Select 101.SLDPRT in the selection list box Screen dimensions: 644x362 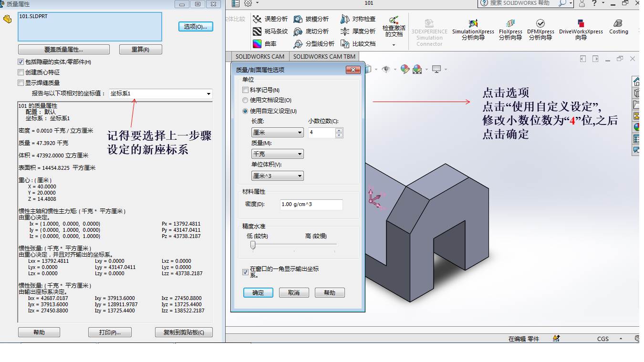[x=33, y=16]
